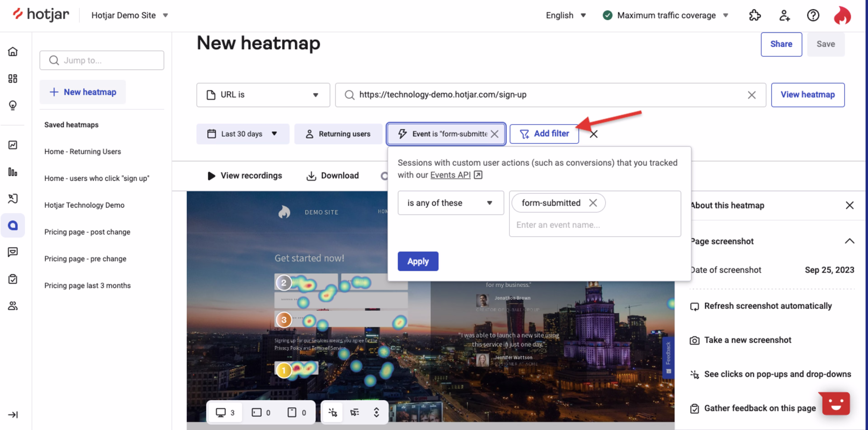This screenshot has width=868, height=430.
Task: Open the 'URL is' dropdown
Action: 263,95
